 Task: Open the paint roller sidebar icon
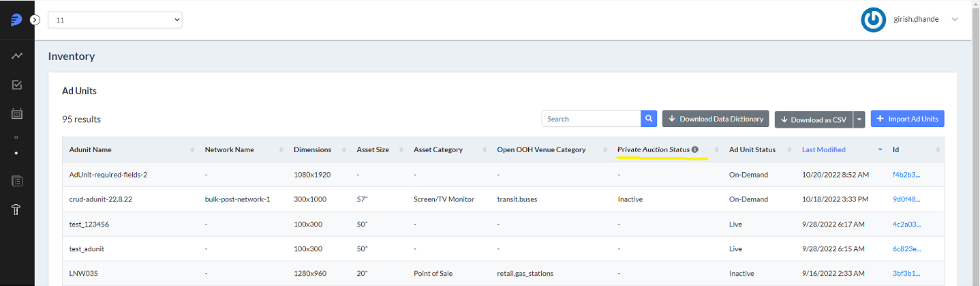click(17, 210)
